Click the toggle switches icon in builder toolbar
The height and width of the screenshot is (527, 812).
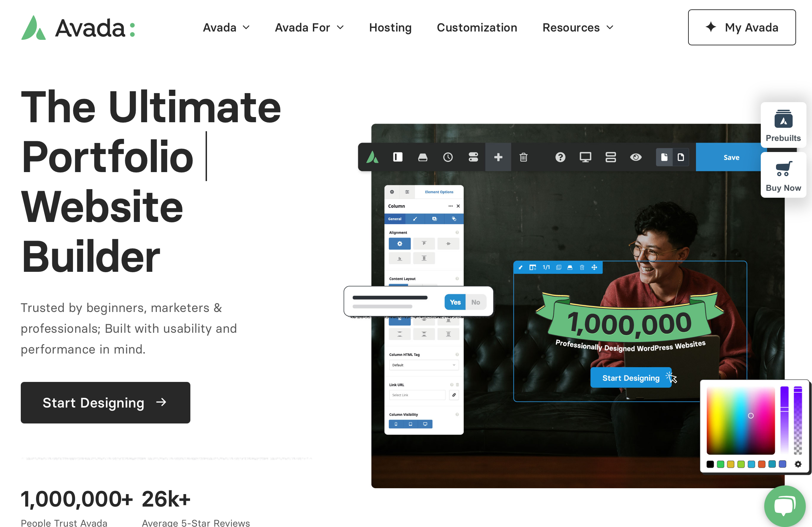pyautogui.click(x=473, y=157)
